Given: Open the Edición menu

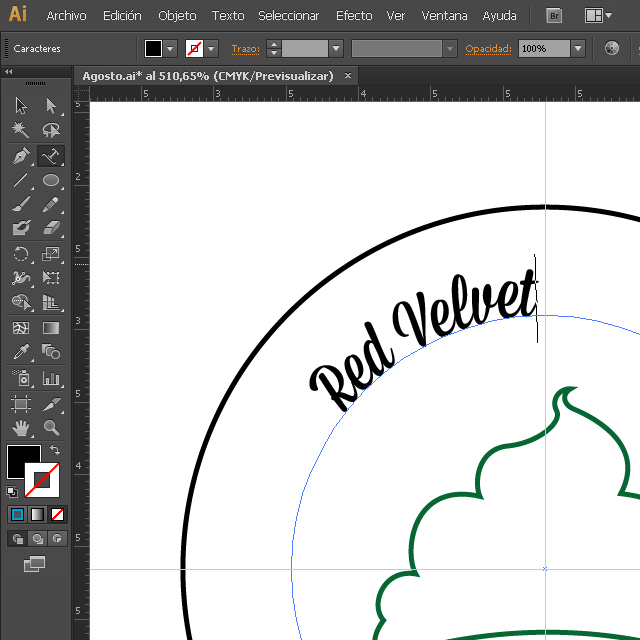Looking at the screenshot, I should [122, 16].
